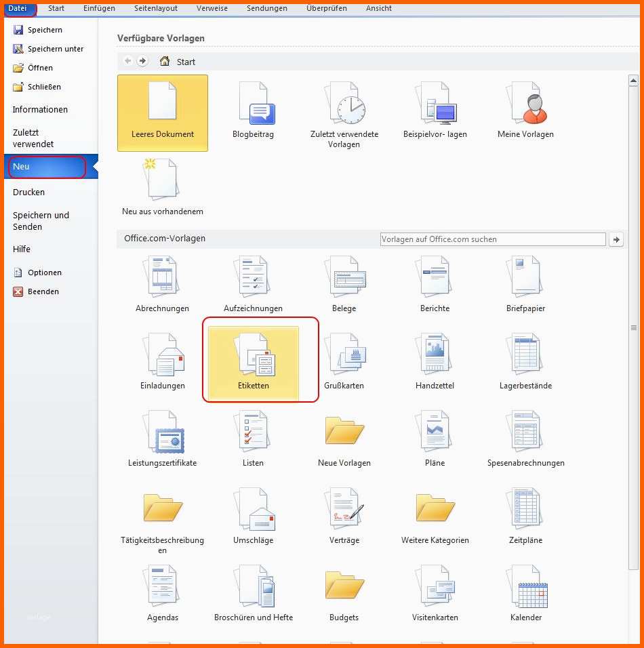Select the Etiketten template category
Viewport: 644px width, 648px height.
(x=254, y=362)
